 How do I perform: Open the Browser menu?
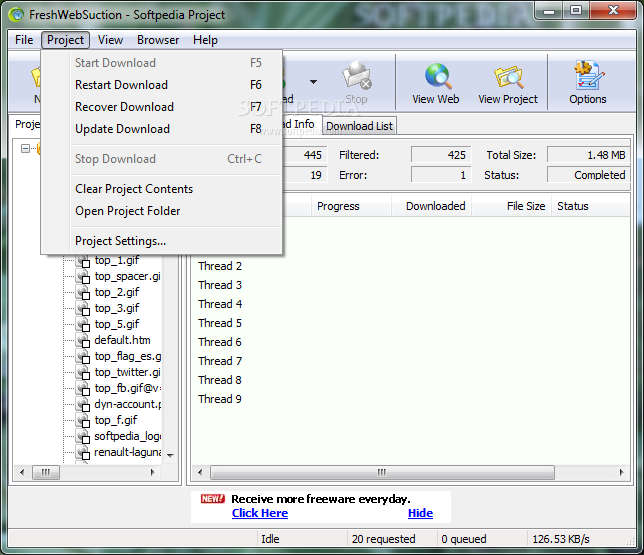pos(158,40)
